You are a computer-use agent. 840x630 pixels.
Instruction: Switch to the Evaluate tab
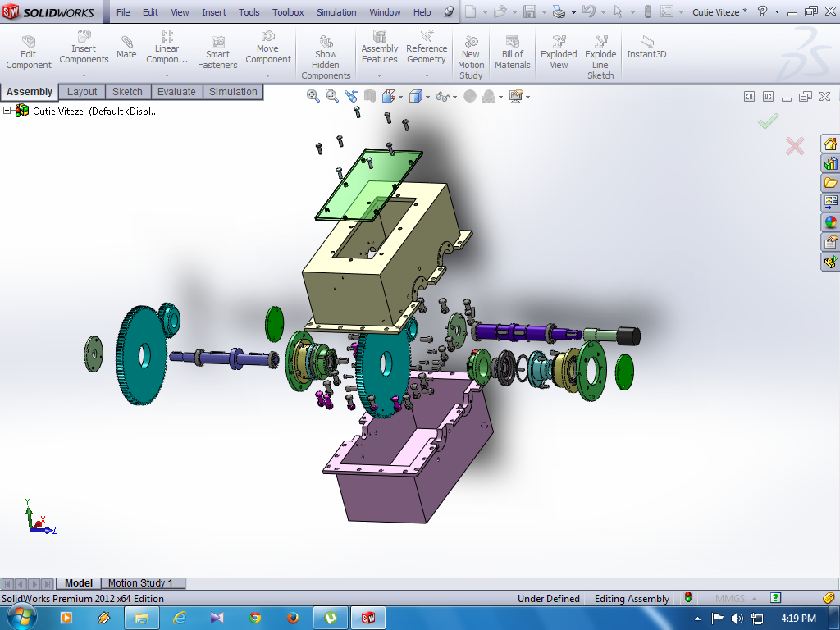tap(176, 92)
